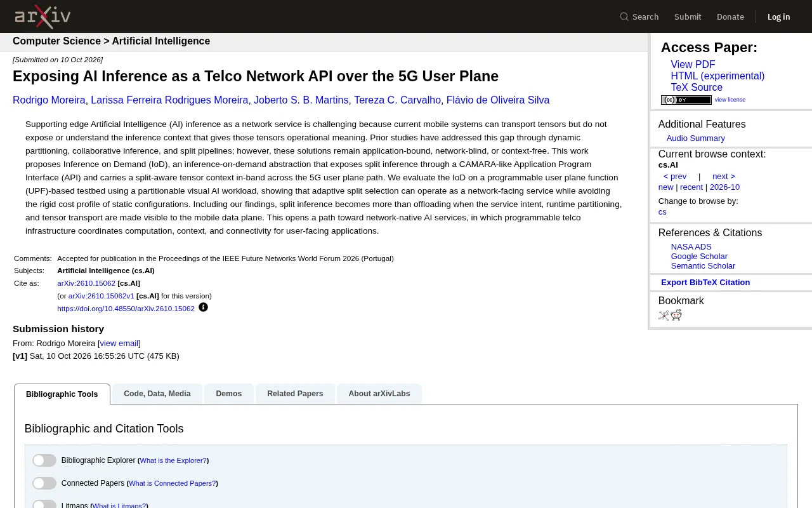Viewport: 812px width, 508px height.
Task: Click the CC BY license badge
Action: point(686,100)
